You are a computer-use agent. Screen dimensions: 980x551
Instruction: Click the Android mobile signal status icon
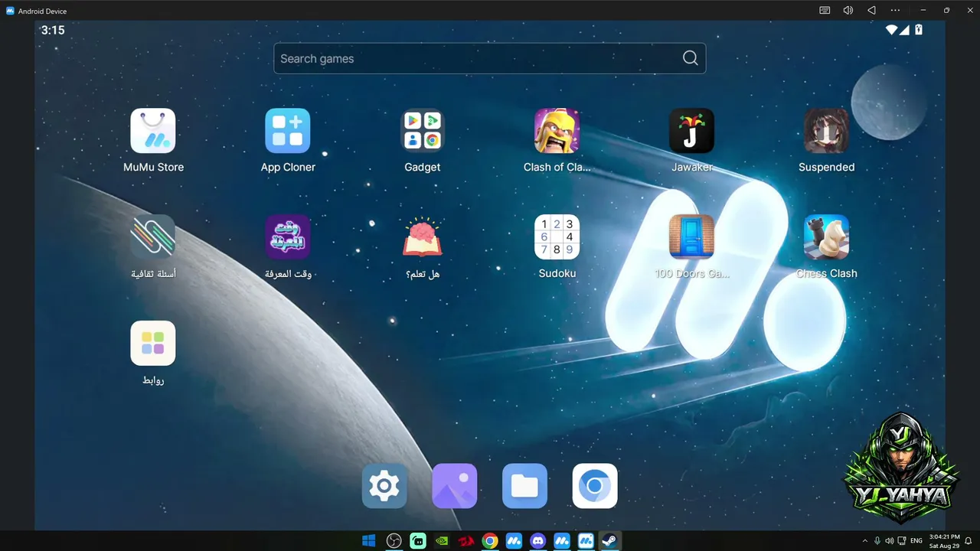pos(905,30)
